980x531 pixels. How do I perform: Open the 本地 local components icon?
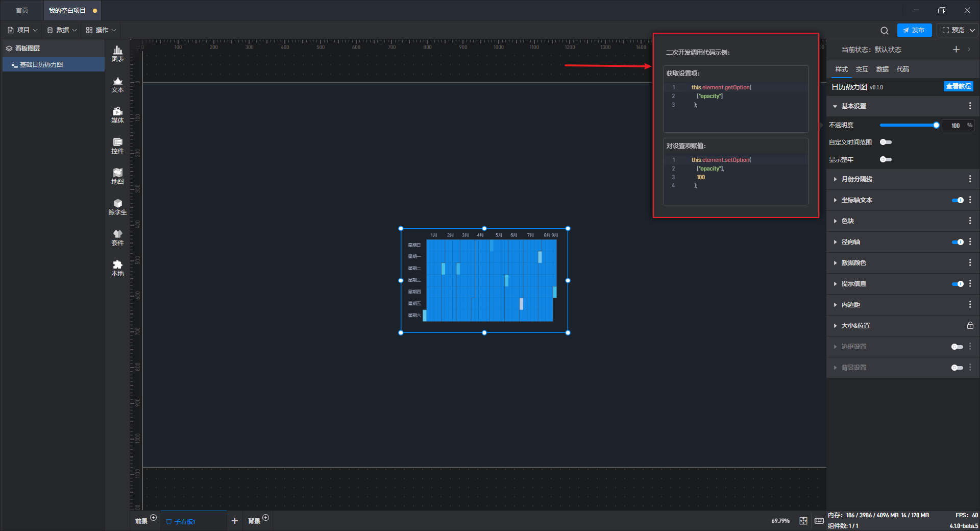click(x=117, y=268)
